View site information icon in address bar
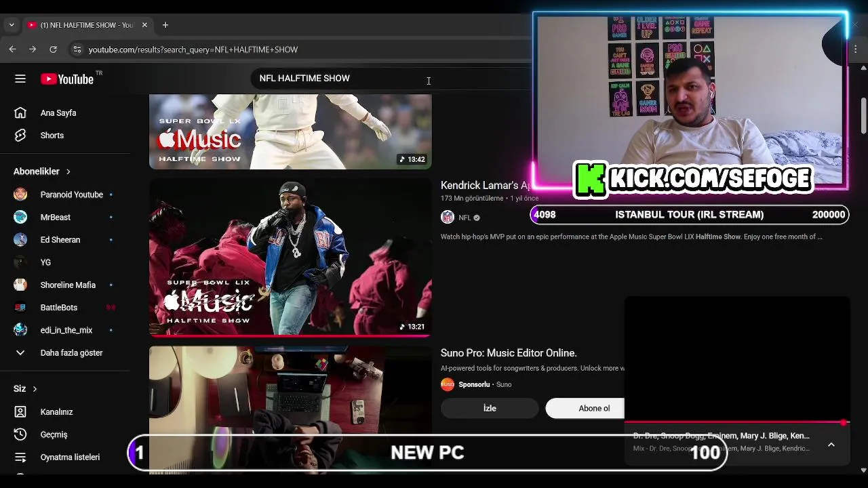 pyautogui.click(x=77, y=49)
